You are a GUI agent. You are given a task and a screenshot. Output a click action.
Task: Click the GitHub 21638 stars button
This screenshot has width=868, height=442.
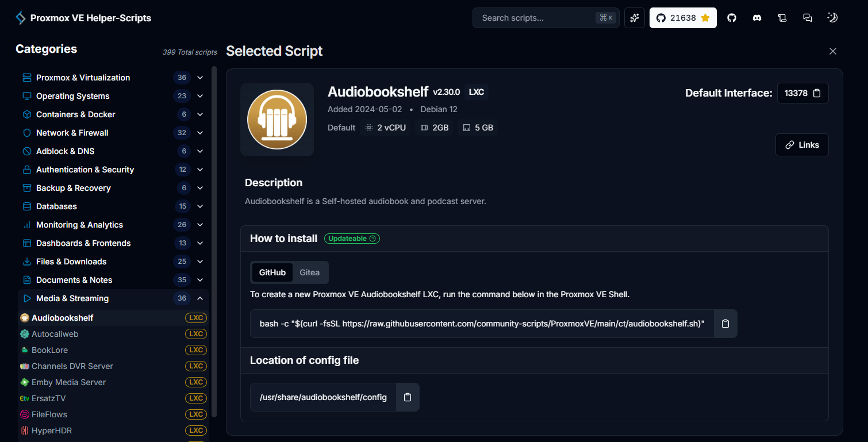683,18
